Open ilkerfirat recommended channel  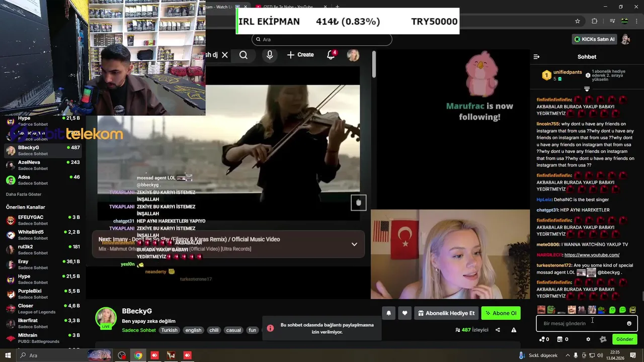(43, 323)
